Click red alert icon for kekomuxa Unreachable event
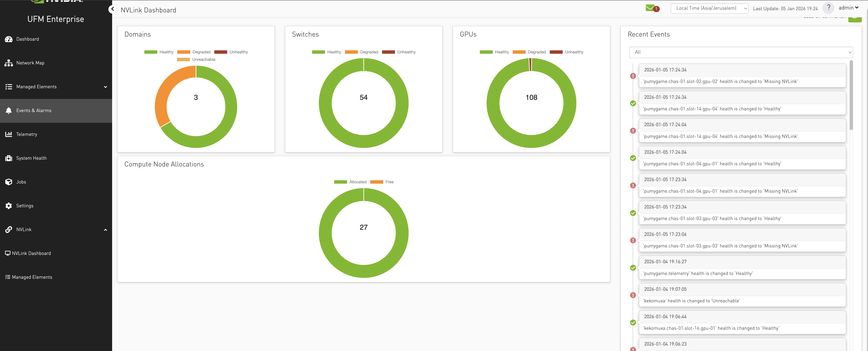868x351 pixels. [x=633, y=295]
